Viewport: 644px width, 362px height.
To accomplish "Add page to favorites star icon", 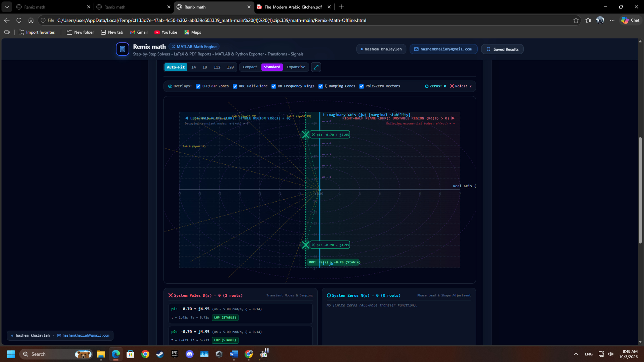I will pos(576,20).
